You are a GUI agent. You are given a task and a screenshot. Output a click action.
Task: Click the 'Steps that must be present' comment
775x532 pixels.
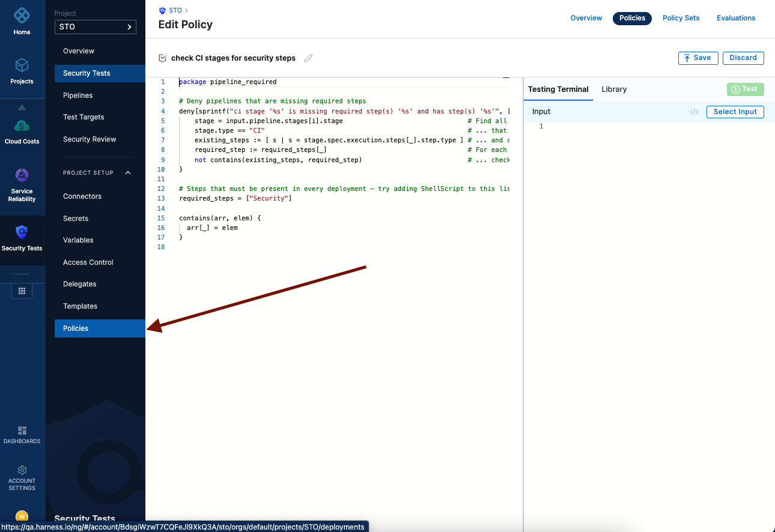point(344,189)
